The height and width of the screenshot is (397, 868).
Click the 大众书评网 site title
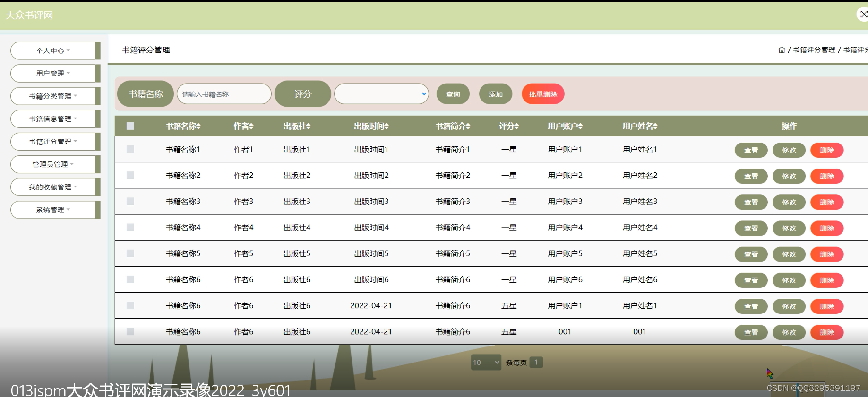(29, 16)
